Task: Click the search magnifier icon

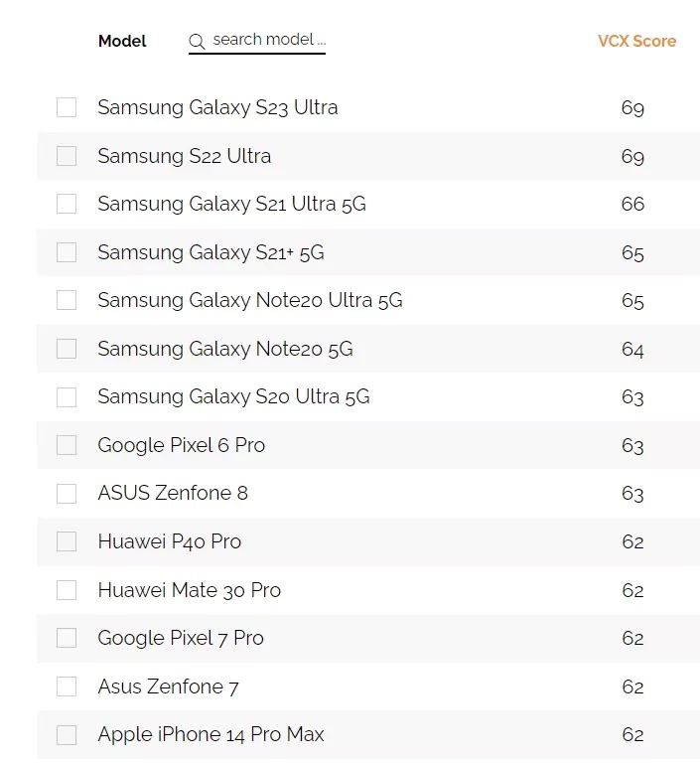Action: pos(197,42)
